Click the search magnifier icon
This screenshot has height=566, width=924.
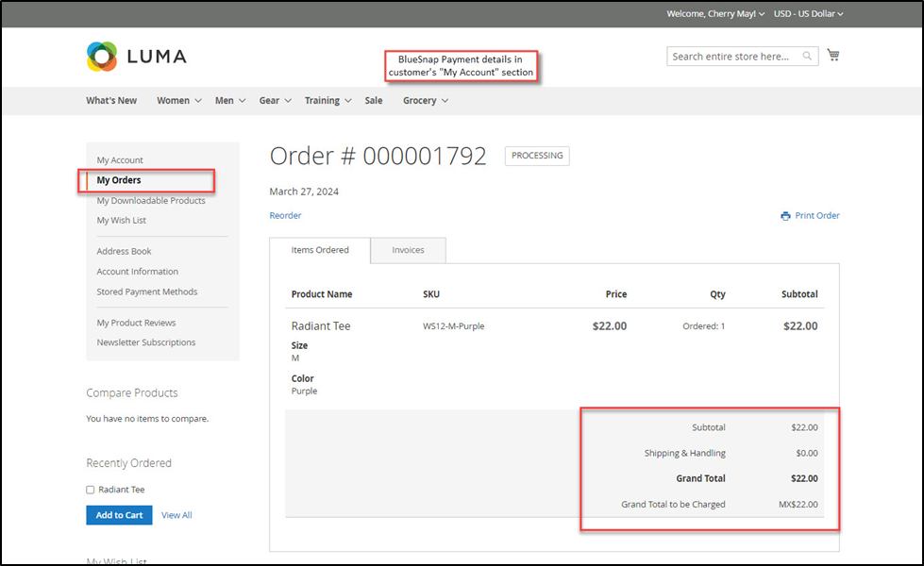click(x=807, y=56)
